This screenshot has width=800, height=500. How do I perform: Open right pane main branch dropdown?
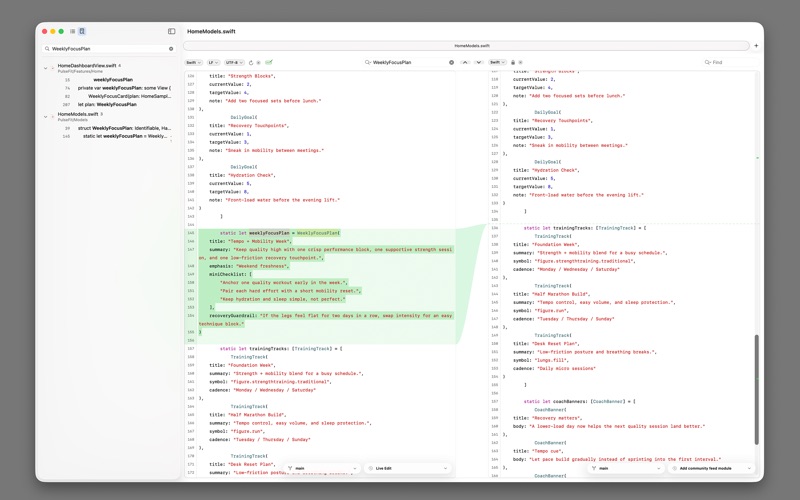[626, 468]
